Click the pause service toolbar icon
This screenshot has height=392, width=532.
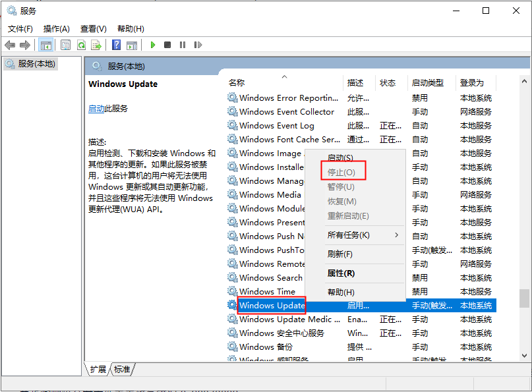click(x=183, y=45)
